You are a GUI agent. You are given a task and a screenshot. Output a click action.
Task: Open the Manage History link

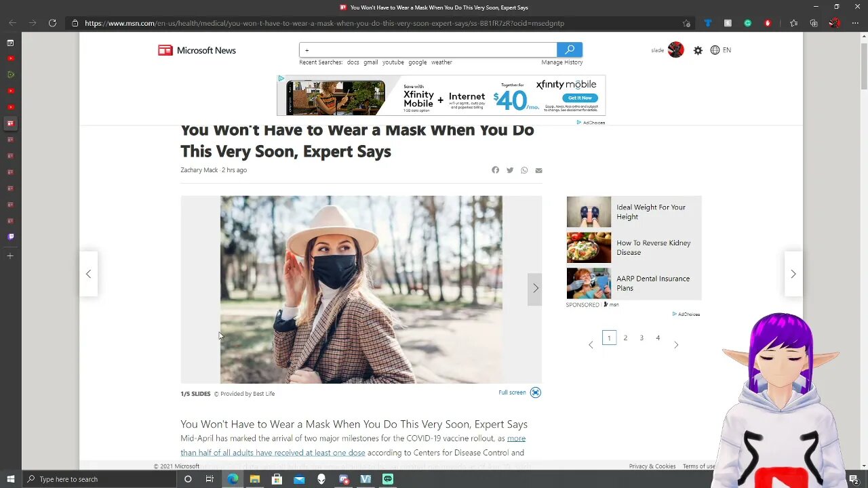click(562, 62)
